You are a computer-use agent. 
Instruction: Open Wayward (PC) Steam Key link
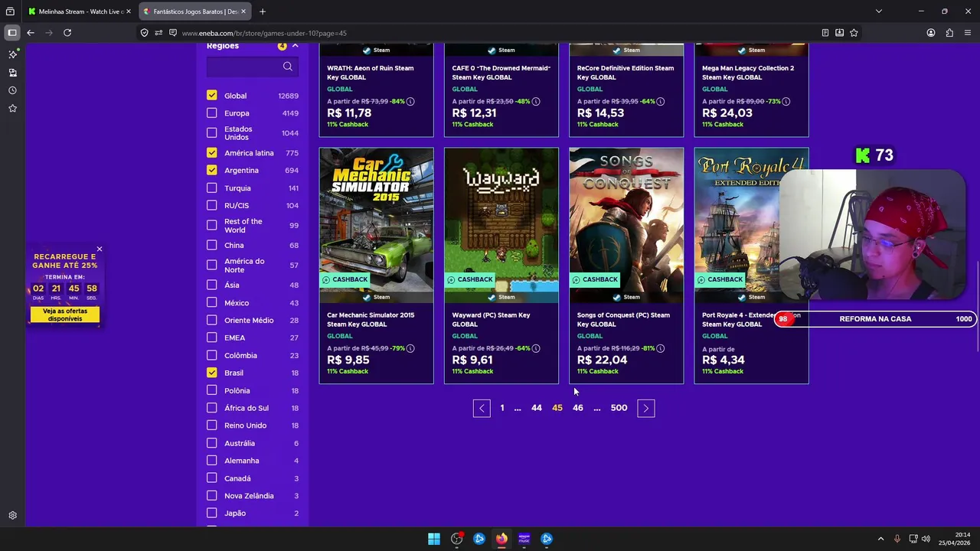click(x=492, y=319)
